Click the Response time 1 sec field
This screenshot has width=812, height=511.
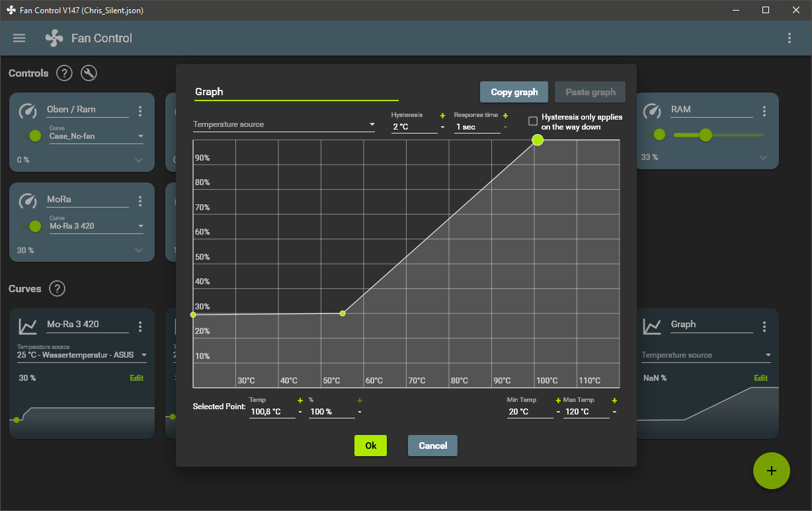click(477, 126)
